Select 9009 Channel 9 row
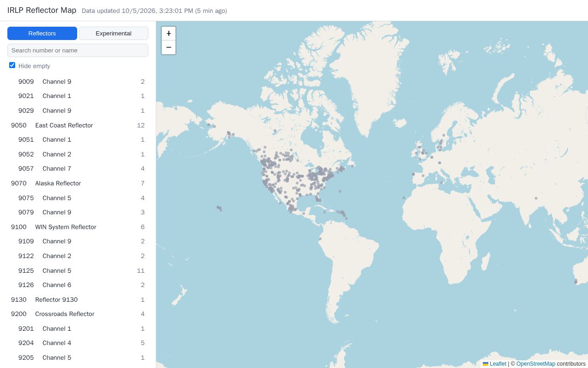This screenshot has height=368, width=588. 78,81
